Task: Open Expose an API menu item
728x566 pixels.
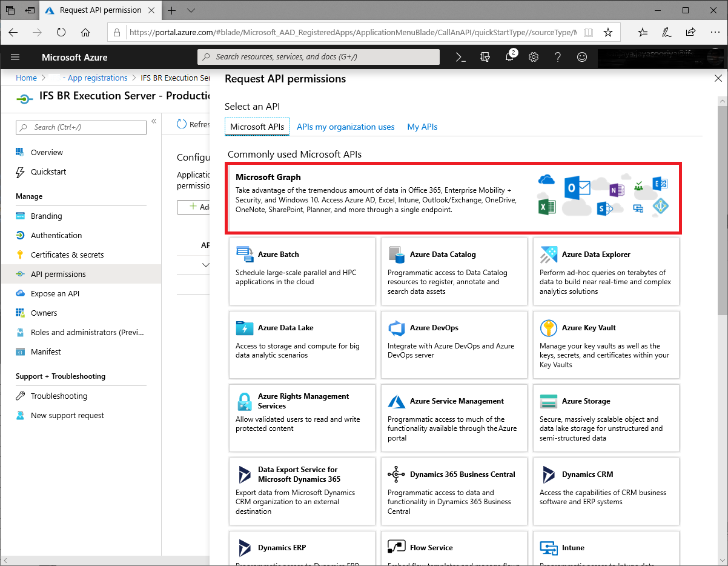Action: point(55,293)
